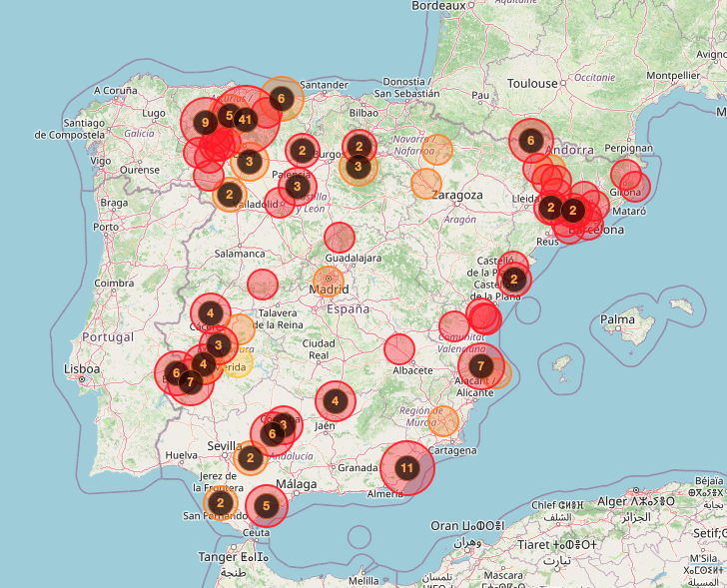727x588 pixels.
Task: Click the Palma label on Mallorca
Action: pyautogui.click(x=617, y=319)
